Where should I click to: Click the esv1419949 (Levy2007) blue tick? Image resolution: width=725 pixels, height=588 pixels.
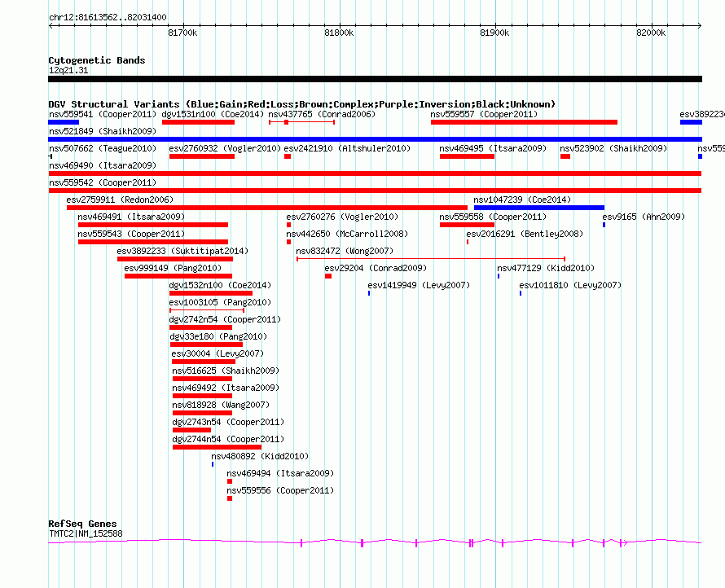pyautogui.click(x=369, y=293)
